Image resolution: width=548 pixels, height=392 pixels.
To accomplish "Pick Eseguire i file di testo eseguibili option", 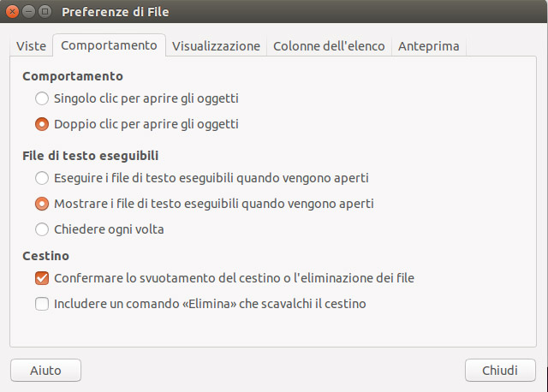I will (42, 178).
